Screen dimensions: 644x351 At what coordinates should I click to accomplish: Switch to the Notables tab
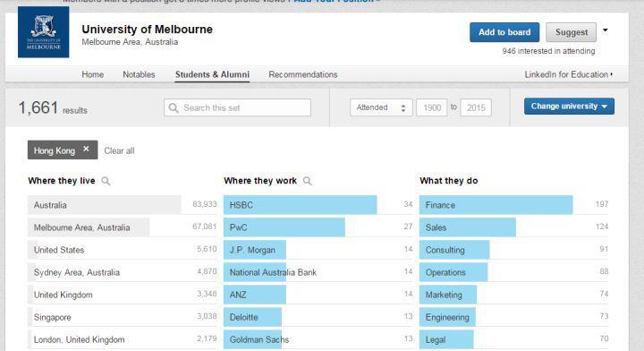[139, 74]
